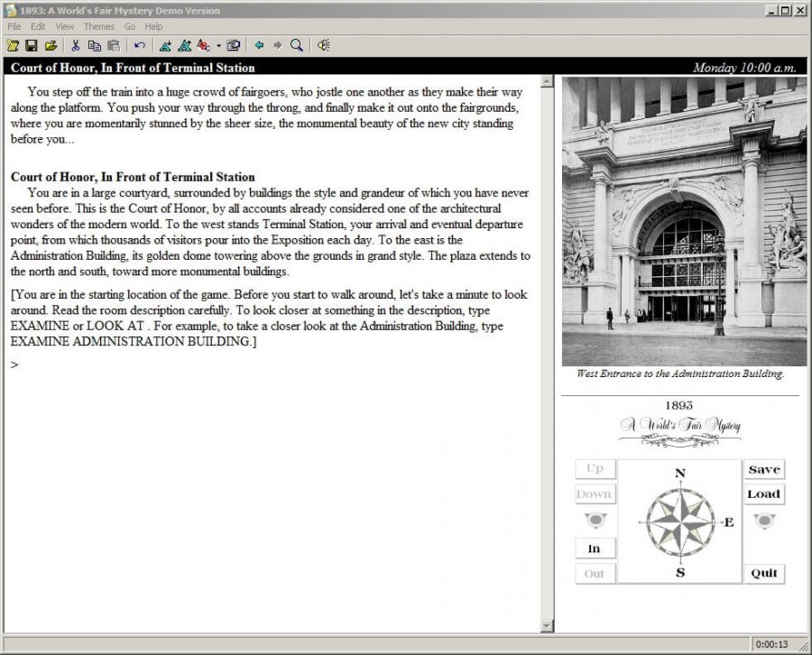Open the View menu
The image size is (812, 655).
65,26
